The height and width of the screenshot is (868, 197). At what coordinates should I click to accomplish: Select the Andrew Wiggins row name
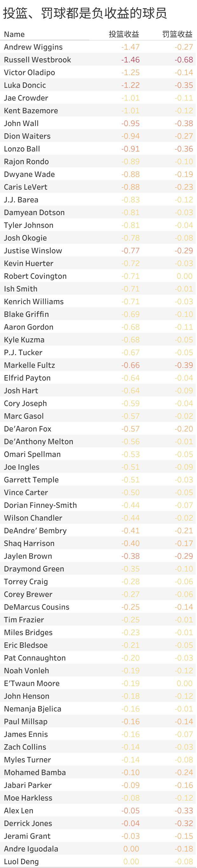(33, 47)
